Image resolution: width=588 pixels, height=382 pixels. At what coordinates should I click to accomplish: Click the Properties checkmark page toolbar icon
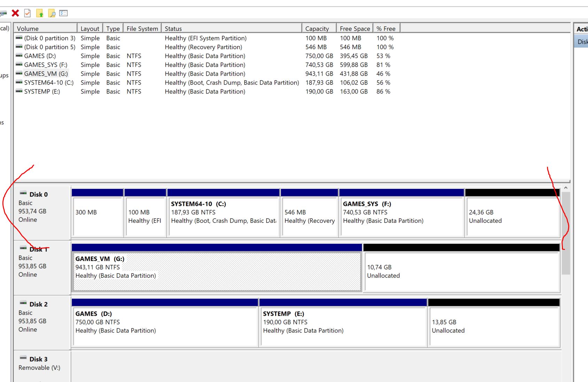28,13
